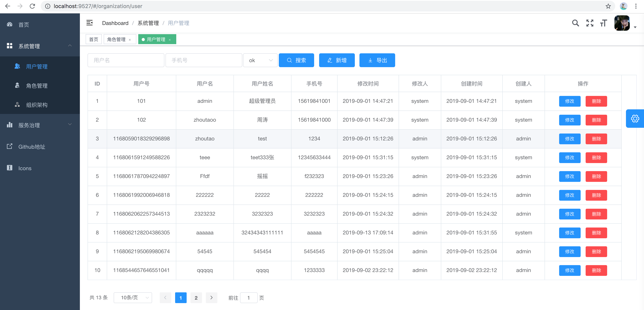
Task: Click 删除 for the zhoutao test row
Action: click(x=596, y=139)
